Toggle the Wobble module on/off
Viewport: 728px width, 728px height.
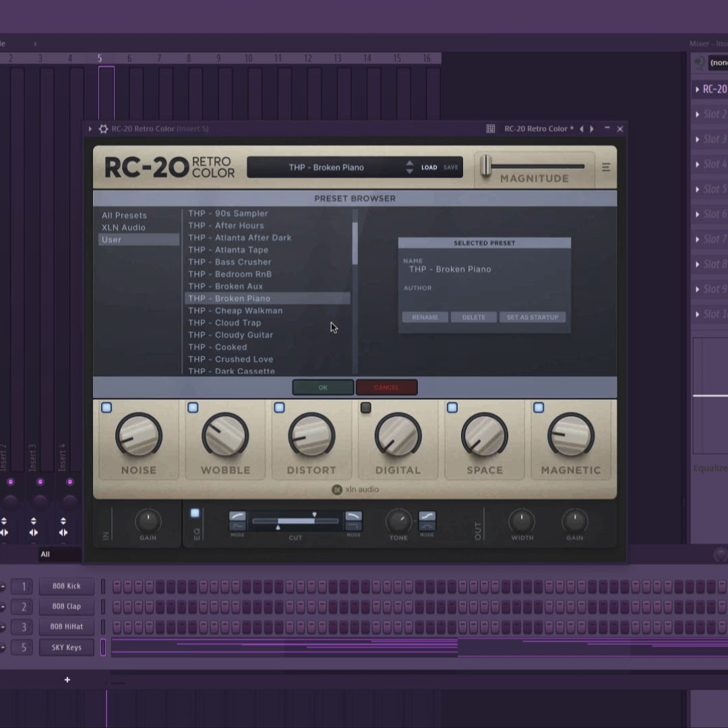[x=193, y=408]
